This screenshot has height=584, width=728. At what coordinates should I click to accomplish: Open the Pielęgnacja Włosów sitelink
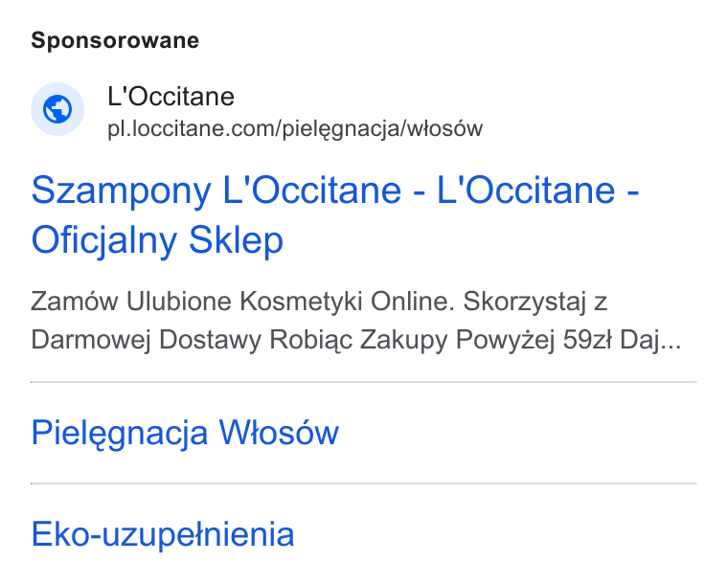185,433
